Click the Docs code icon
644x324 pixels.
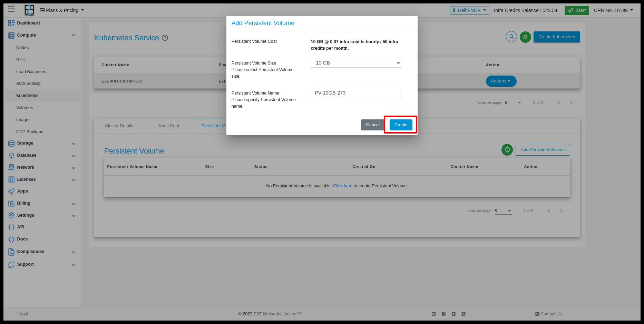click(11, 239)
